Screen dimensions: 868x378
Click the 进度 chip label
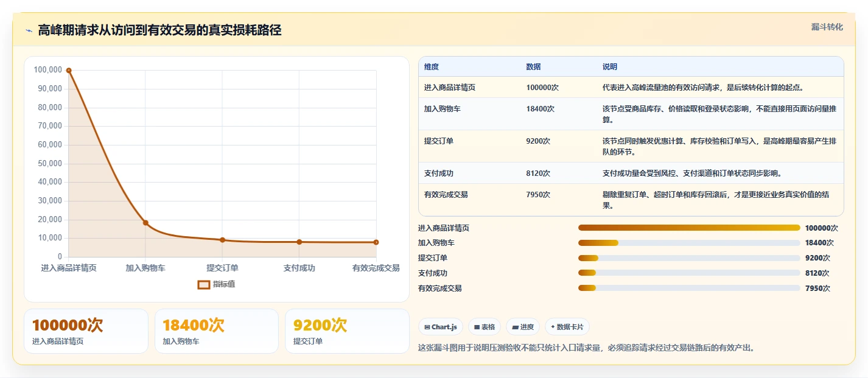pyautogui.click(x=527, y=327)
